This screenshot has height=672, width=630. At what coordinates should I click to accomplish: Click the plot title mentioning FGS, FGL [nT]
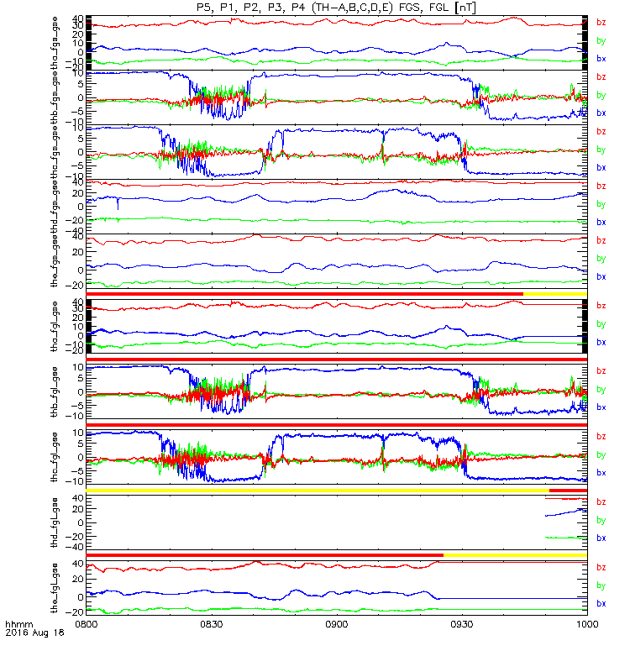click(x=336, y=8)
